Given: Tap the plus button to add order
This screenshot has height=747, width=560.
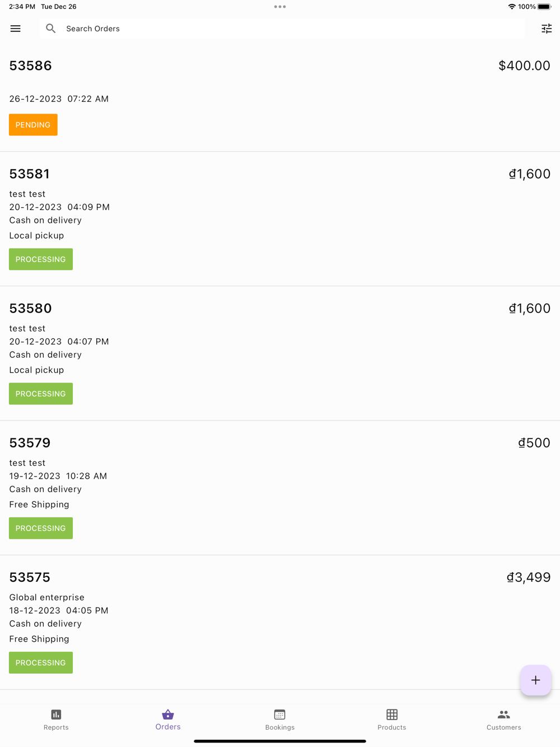Looking at the screenshot, I should coord(535,680).
